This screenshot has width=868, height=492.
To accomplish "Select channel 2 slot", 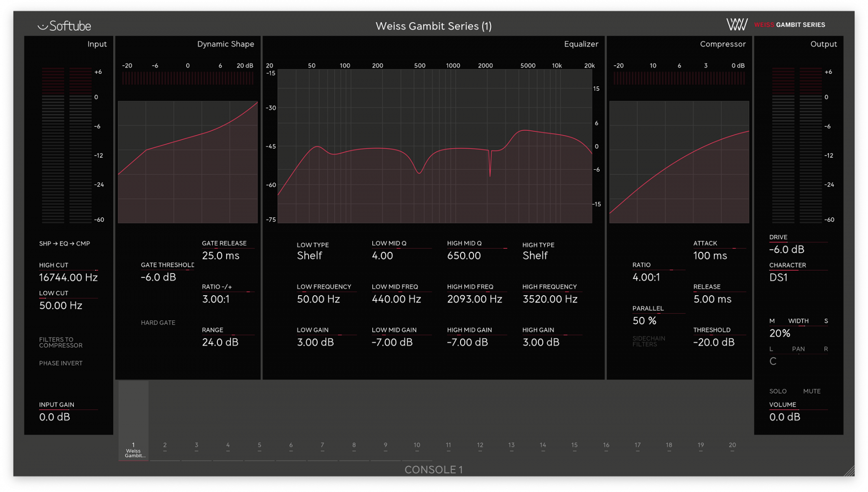I will tap(165, 447).
